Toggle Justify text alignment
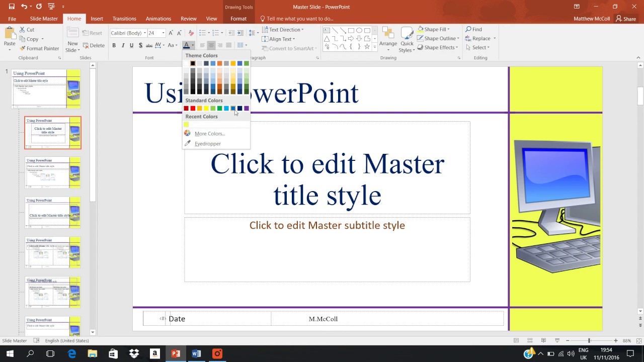 (229, 45)
